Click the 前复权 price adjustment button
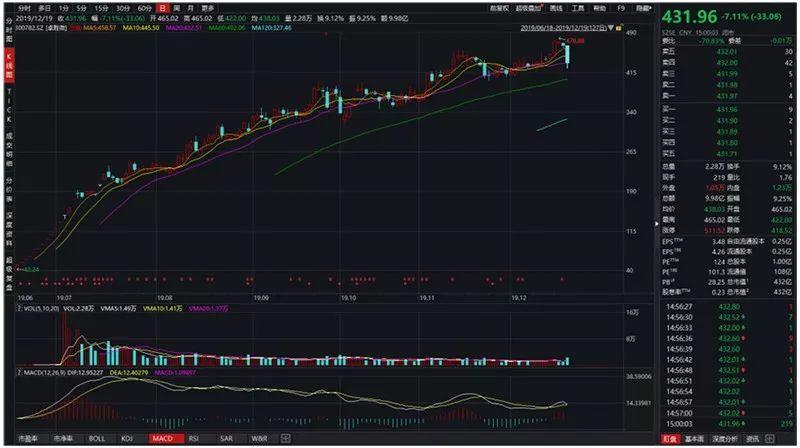Viewport: 800px width, 448px height. tap(499, 8)
